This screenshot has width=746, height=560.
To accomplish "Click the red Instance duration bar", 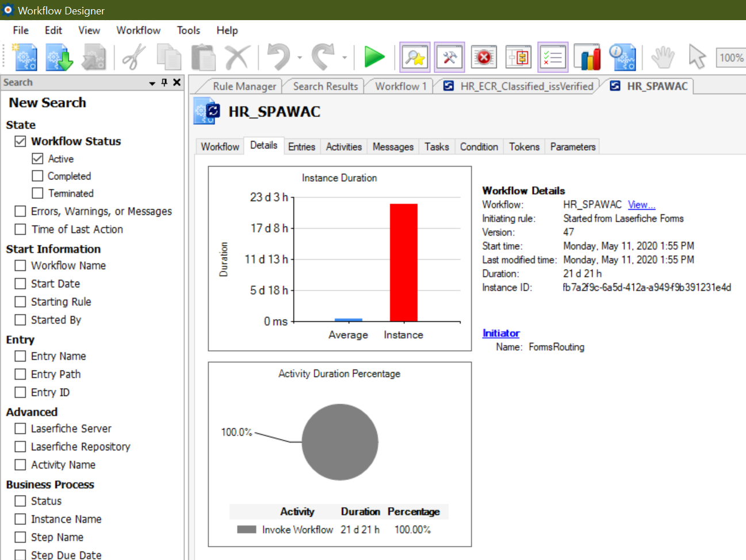I will (404, 262).
